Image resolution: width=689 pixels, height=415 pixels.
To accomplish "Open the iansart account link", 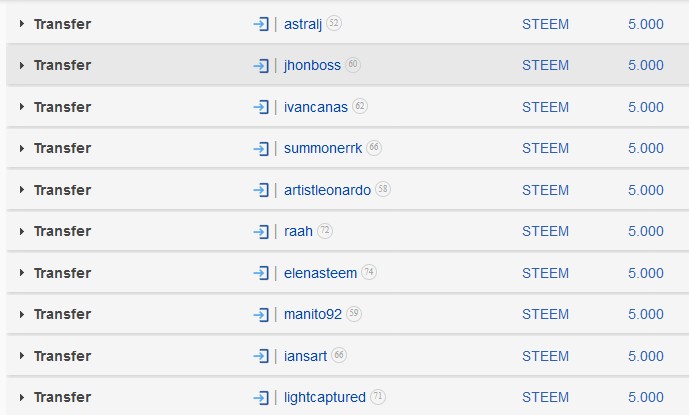I will click(305, 356).
